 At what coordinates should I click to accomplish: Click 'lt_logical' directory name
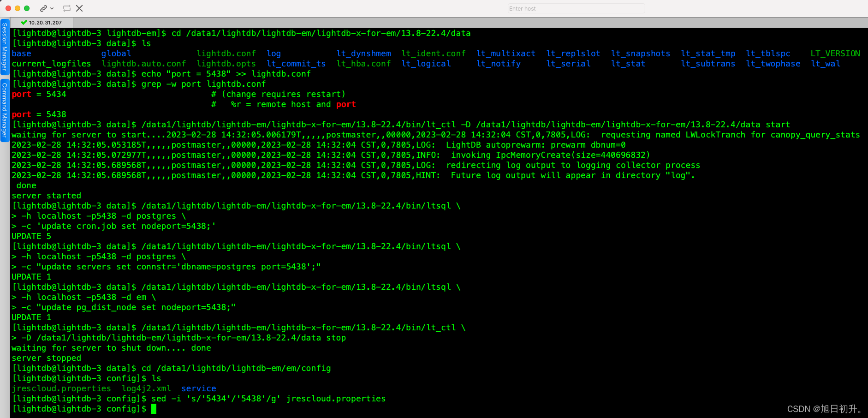[426, 64]
